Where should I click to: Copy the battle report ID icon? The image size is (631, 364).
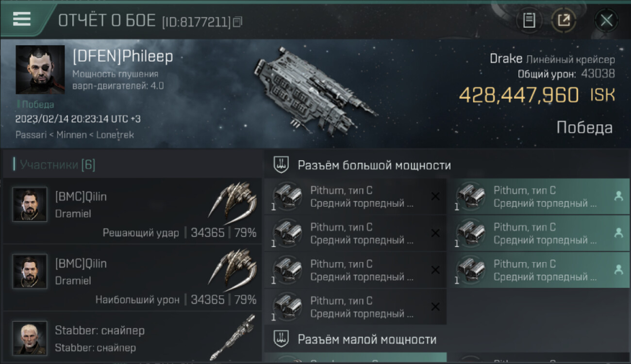(237, 22)
